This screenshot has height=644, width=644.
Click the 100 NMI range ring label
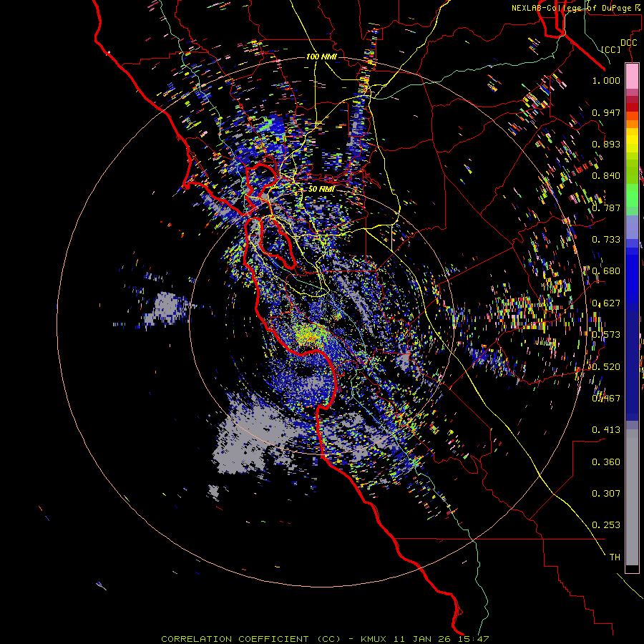321,57
